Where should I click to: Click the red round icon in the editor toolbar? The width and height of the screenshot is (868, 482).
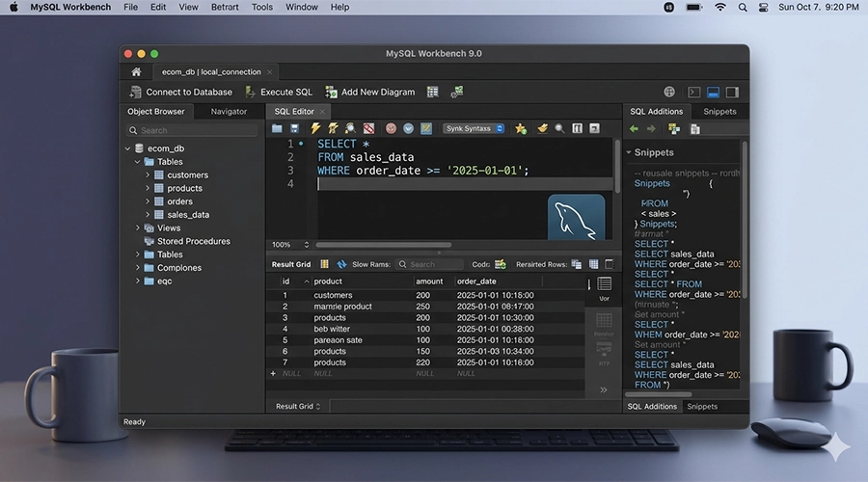click(x=391, y=128)
